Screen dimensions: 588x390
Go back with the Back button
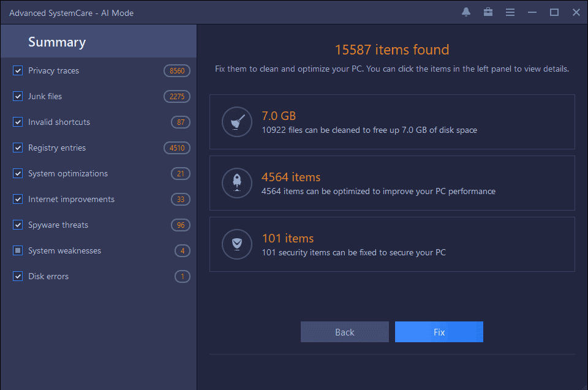coord(344,332)
